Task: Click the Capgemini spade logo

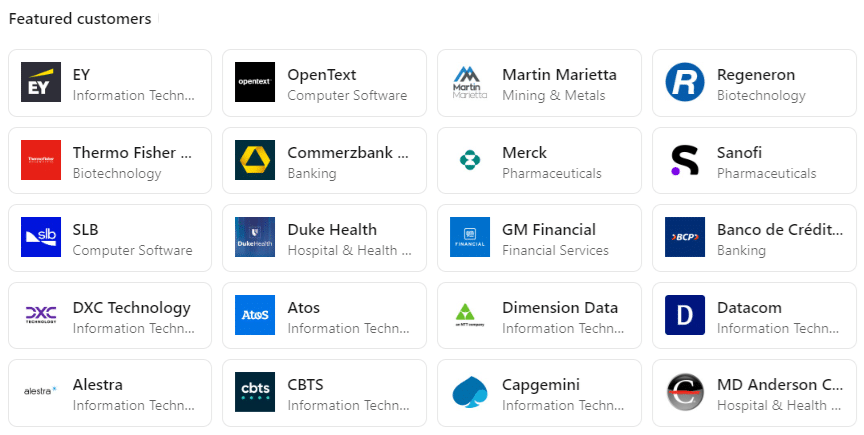Action: [470, 393]
